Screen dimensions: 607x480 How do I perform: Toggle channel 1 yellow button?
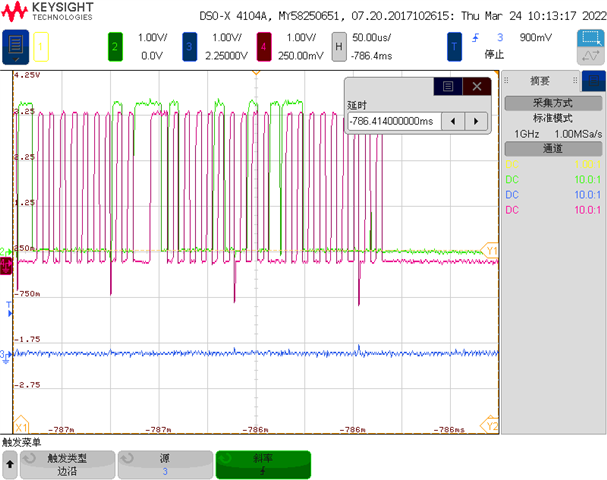pyautogui.click(x=41, y=47)
